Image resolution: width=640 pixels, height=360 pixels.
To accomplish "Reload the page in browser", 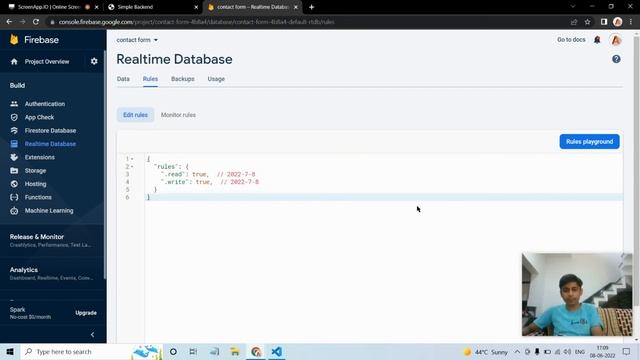I will (x=36, y=22).
